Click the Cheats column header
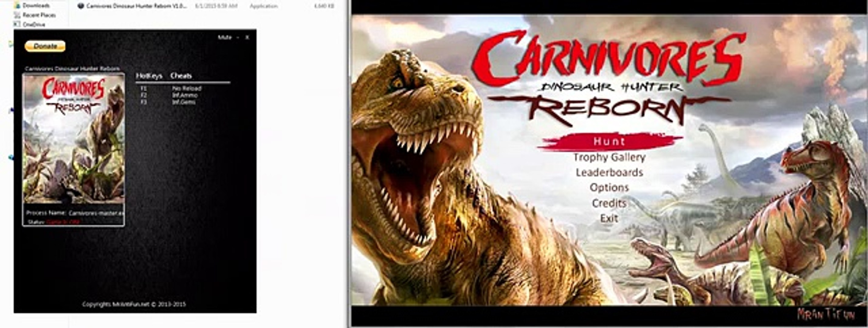Viewport: 868px width, 328px height. click(181, 76)
